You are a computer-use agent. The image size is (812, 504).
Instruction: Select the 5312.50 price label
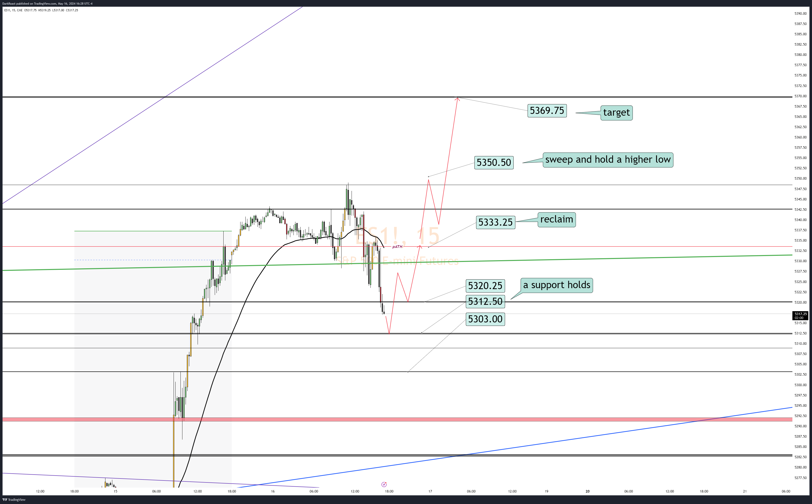485,301
